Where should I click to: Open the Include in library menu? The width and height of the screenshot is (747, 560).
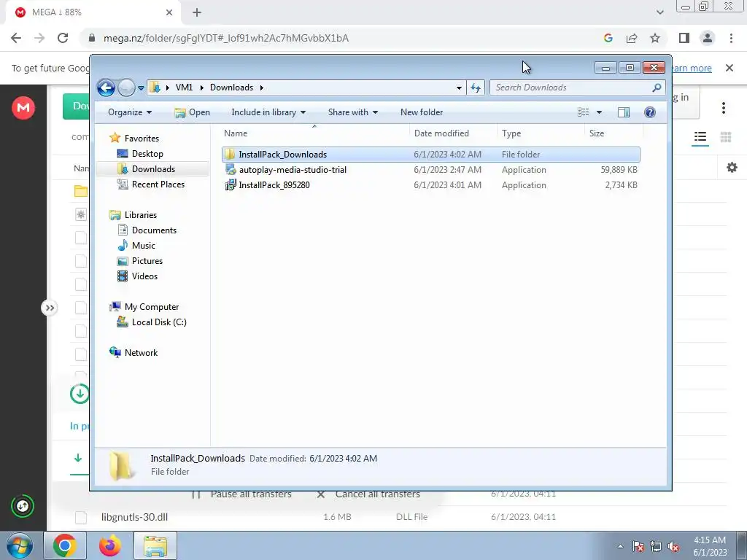click(268, 112)
